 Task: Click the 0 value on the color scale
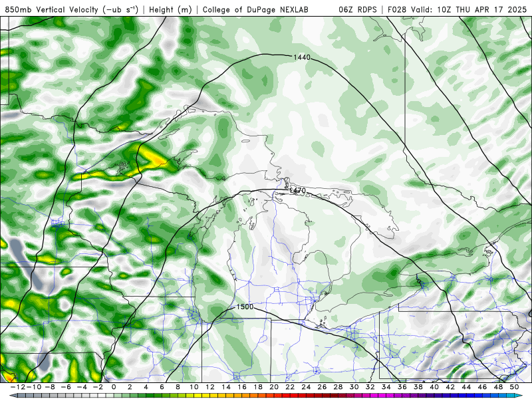point(114,387)
